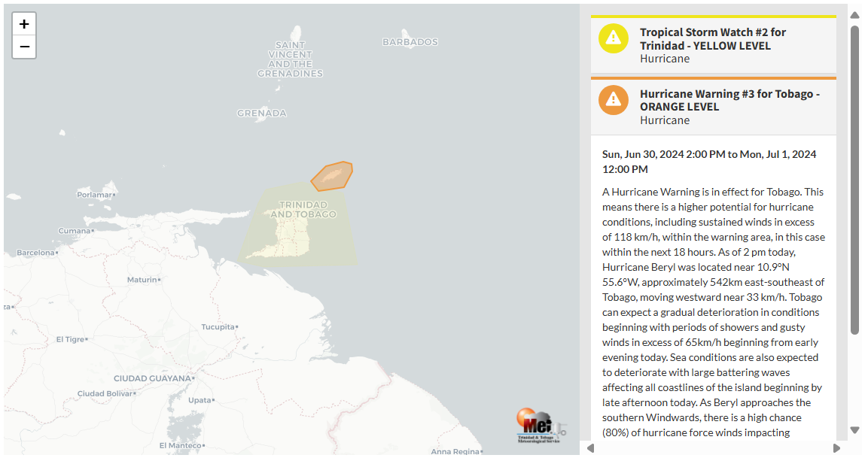Click the horizontal scroll left arrow
The image size is (868, 461).
coord(591,448)
